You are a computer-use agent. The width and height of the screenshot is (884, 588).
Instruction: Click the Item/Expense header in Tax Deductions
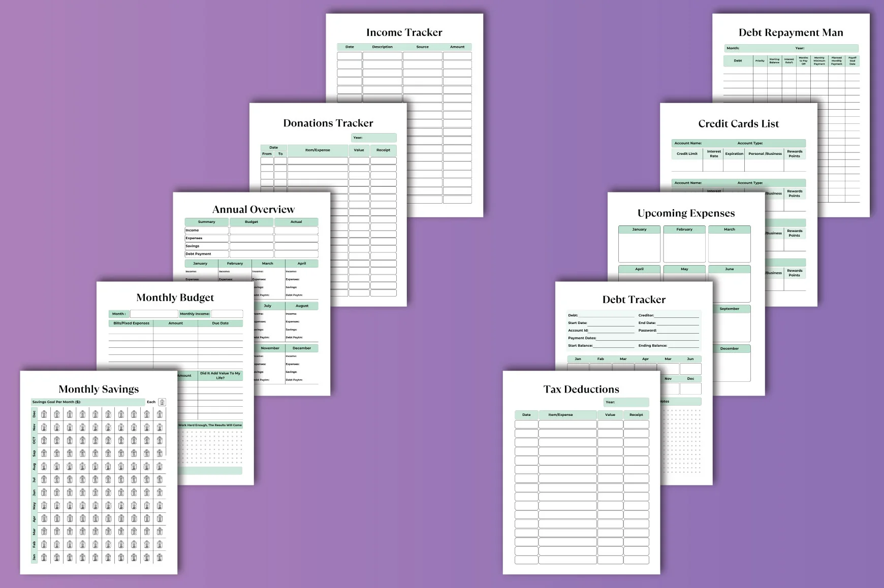(x=567, y=415)
